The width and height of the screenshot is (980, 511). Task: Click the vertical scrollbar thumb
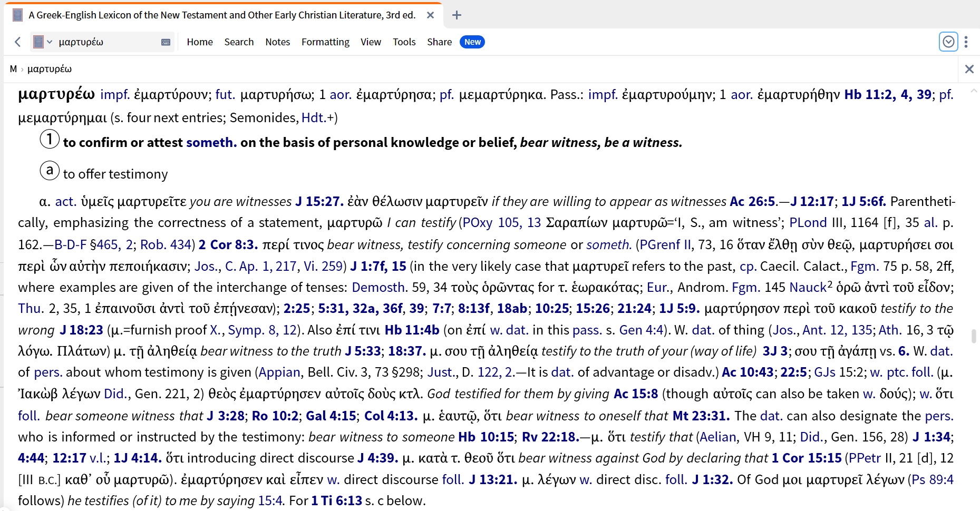973,335
